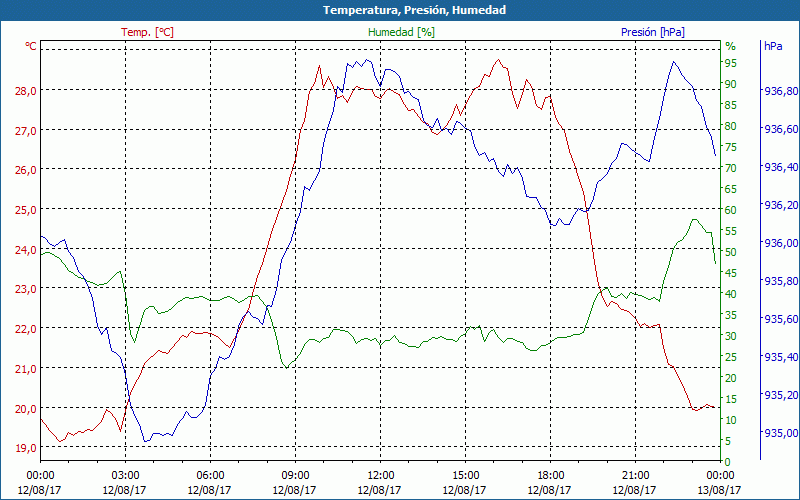Click the 55 humidity axis value
800x500 pixels.
[x=731, y=231]
